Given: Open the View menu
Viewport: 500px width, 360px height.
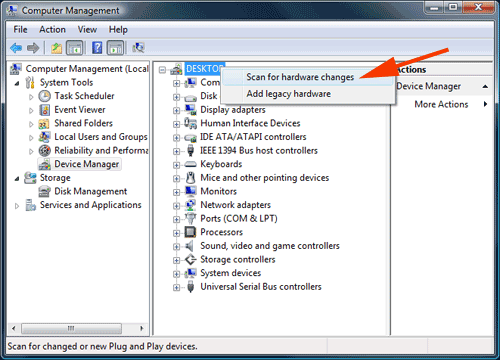Looking at the screenshot, I should (87, 30).
